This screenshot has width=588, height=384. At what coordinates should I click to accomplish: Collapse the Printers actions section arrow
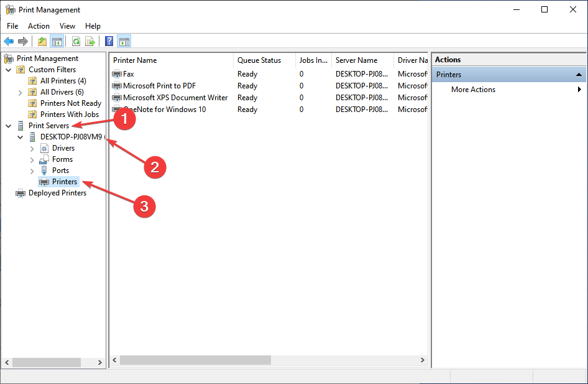[x=579, y=75]
